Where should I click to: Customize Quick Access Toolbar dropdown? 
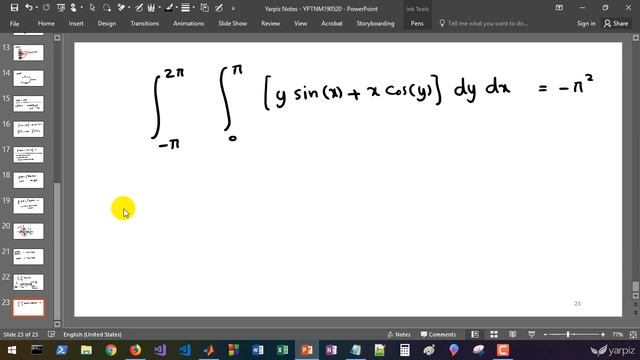click(x=233, y=8)
